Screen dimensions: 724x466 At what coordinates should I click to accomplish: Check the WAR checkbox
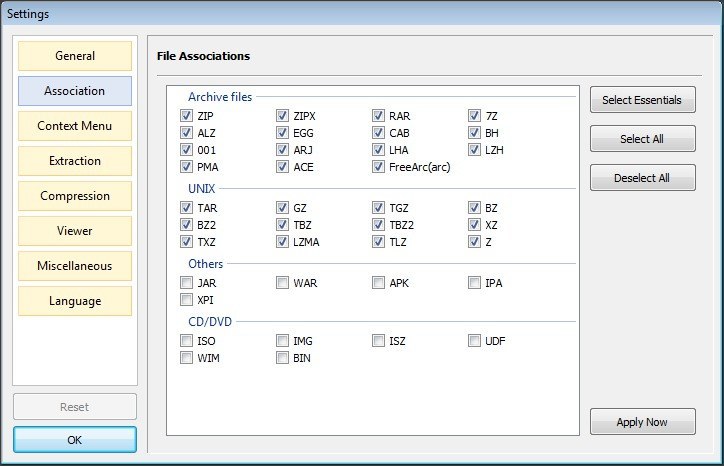pos(282,283)
